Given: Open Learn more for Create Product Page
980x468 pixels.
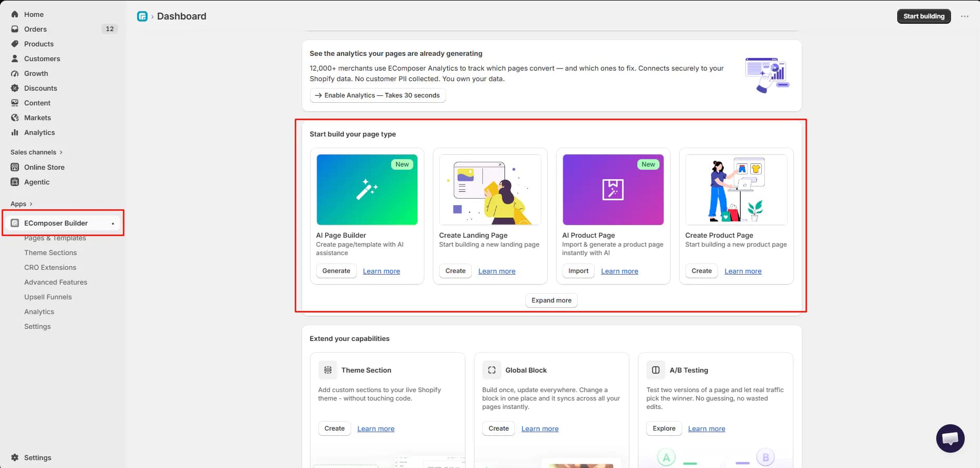Looking at the screenshot, I should pos(743,271).
